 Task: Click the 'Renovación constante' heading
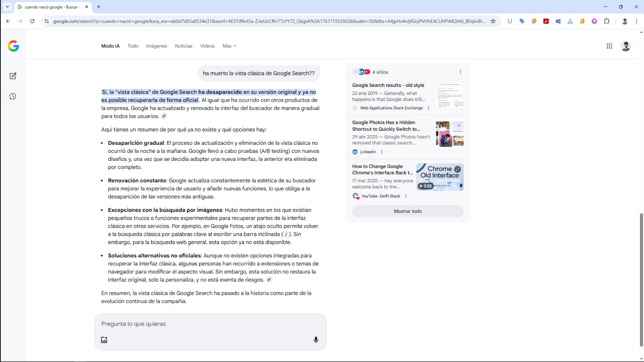coord(137,181)
